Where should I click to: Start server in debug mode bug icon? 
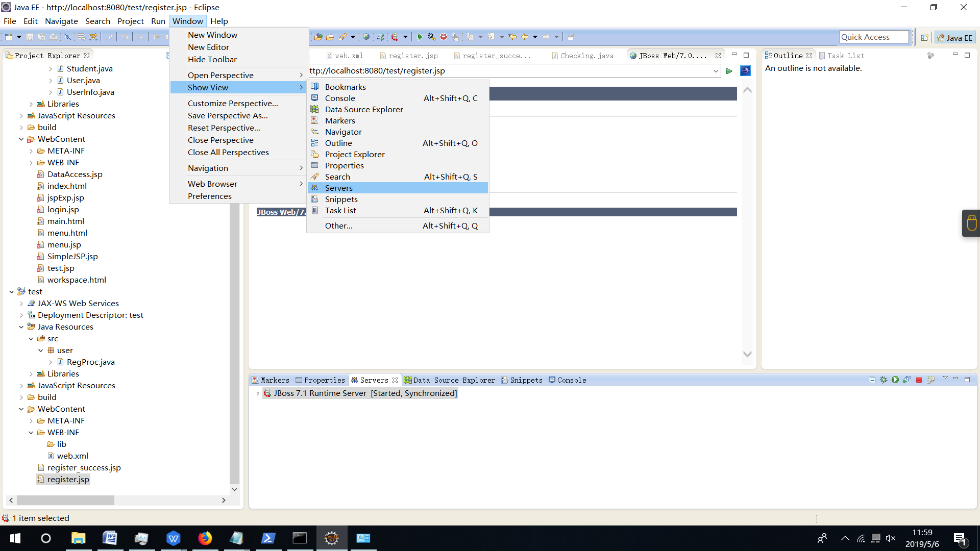coord(884,380)
